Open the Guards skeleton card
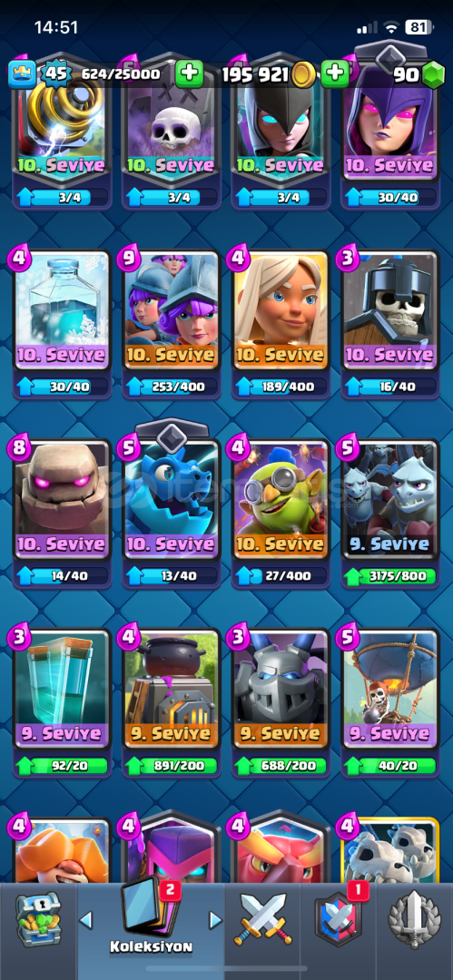The image size is (453, 980). pos(390,324)
